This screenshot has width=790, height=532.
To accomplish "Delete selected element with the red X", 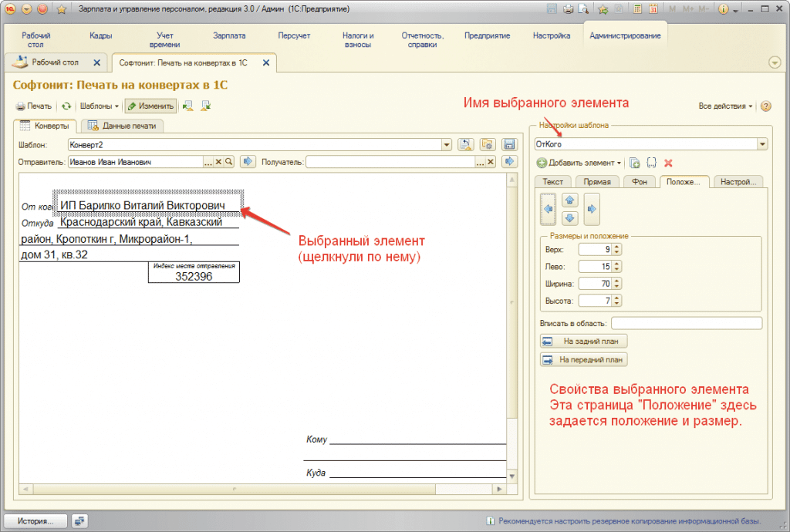I will click(x=668, y=163).
